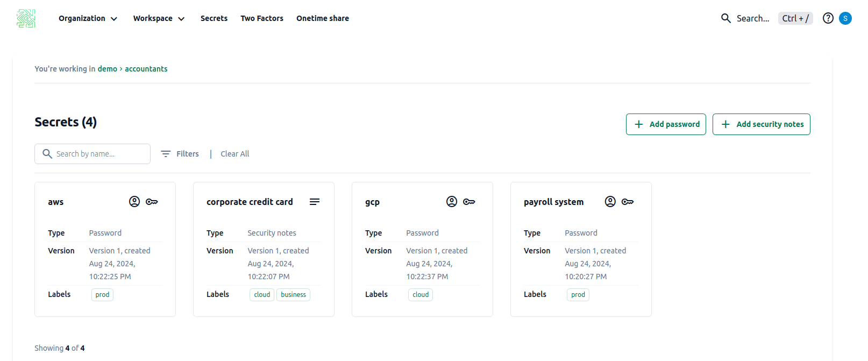Click the Showing 4 of 4 text
Viewport: 868px width, 361px height.
click(x=60, y=348)
